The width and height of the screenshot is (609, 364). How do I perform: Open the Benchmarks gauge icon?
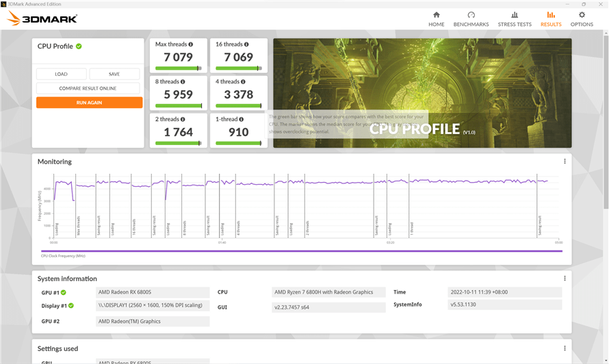(x=471, y=15)
